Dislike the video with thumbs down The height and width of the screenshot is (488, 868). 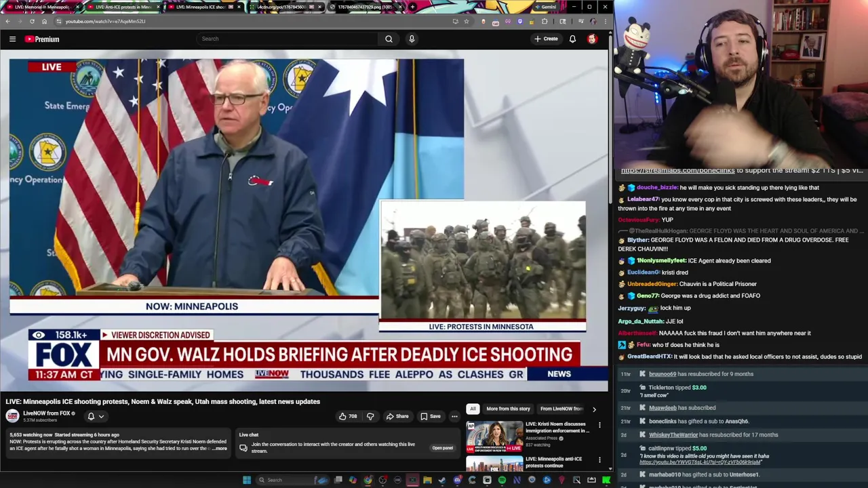point(370,416)
